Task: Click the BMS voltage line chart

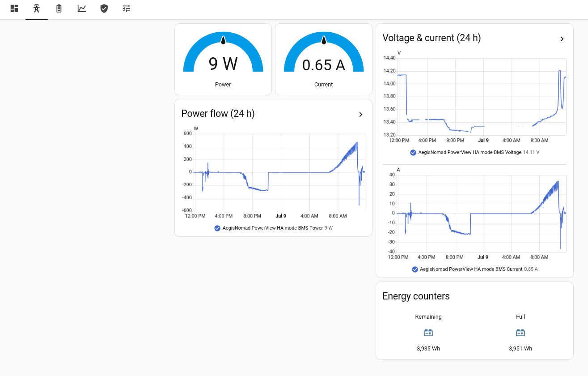Action: (x=482, y=97)
